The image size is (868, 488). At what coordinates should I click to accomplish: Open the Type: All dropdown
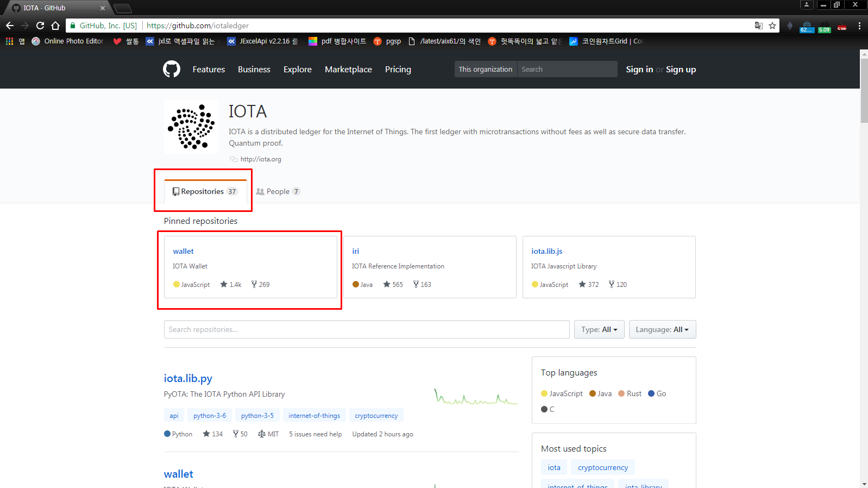coord(599,329)
